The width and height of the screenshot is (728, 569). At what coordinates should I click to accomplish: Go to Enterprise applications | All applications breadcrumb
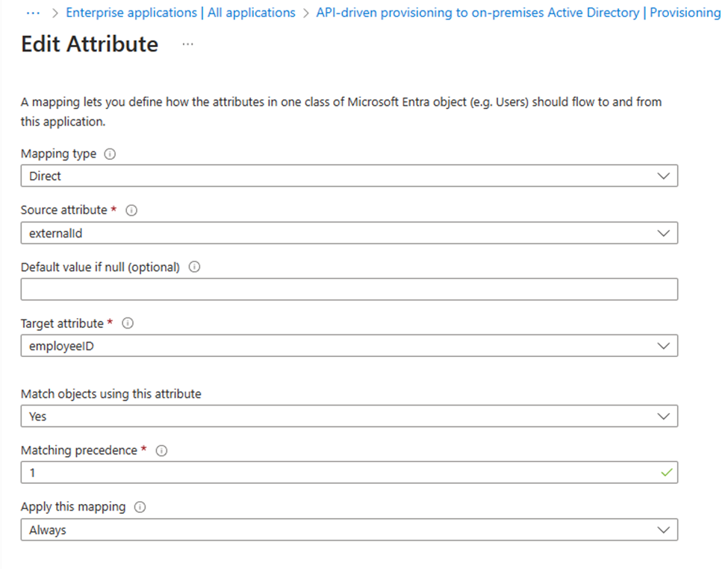point(181,13)
